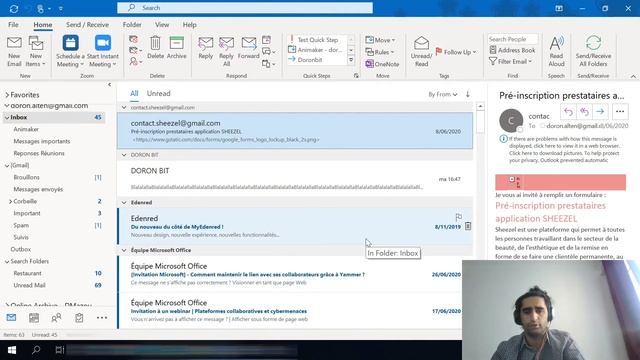This screenshot has width=640, height=360.
Task: Open the Follow Up flag menu
Action: coord(456,52)
